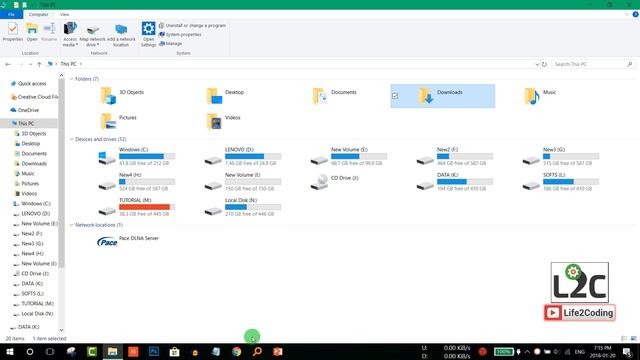640x360 pixels.
Task: Select the Desktop folder icon
Action: tap(214, 96)
